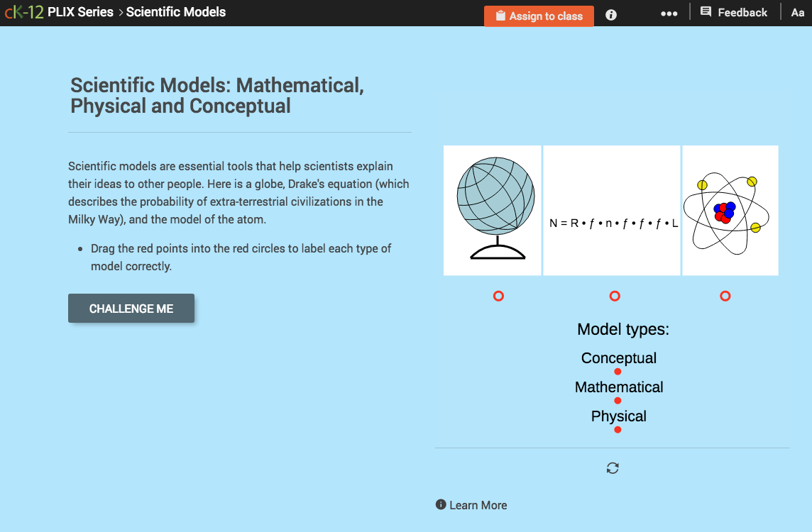This screenshot has height=532, width=812.
Task: Select the red dot under Conceptual
Action: [618, 371]
